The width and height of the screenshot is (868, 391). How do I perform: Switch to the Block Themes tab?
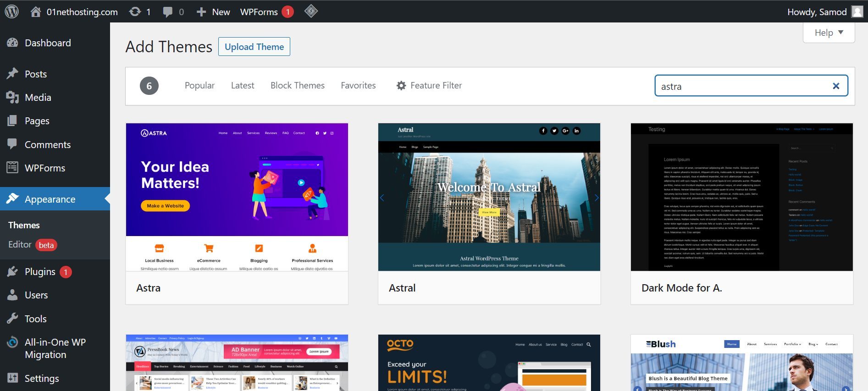click(298, 86)
